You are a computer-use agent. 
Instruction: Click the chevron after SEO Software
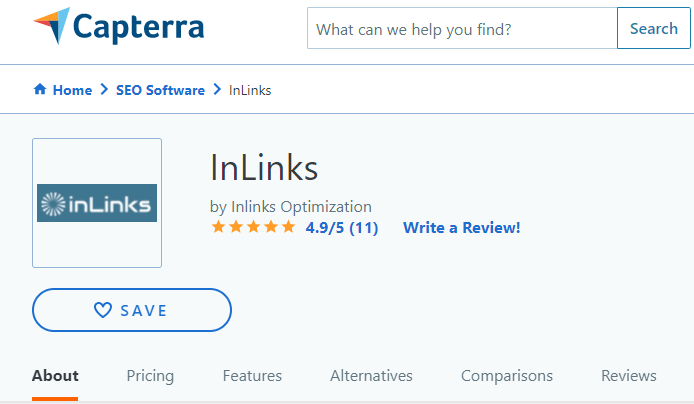(217, 89)
